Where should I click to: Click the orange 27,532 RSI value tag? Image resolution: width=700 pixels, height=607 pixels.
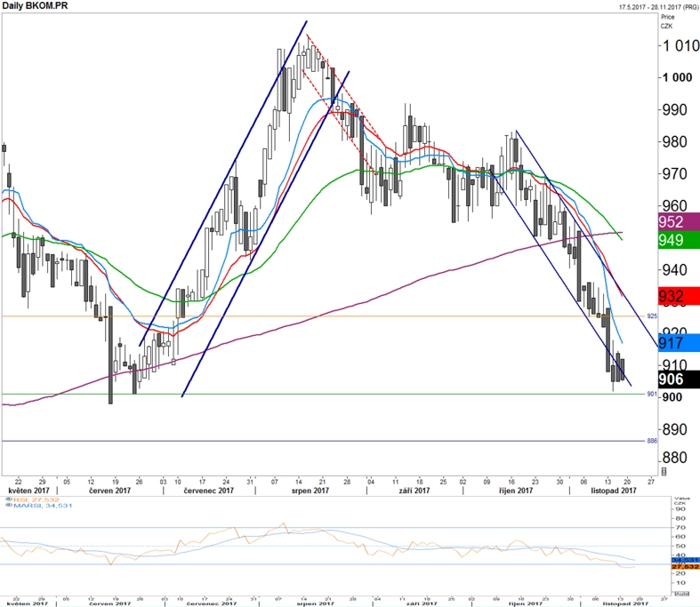coord(685,566)
